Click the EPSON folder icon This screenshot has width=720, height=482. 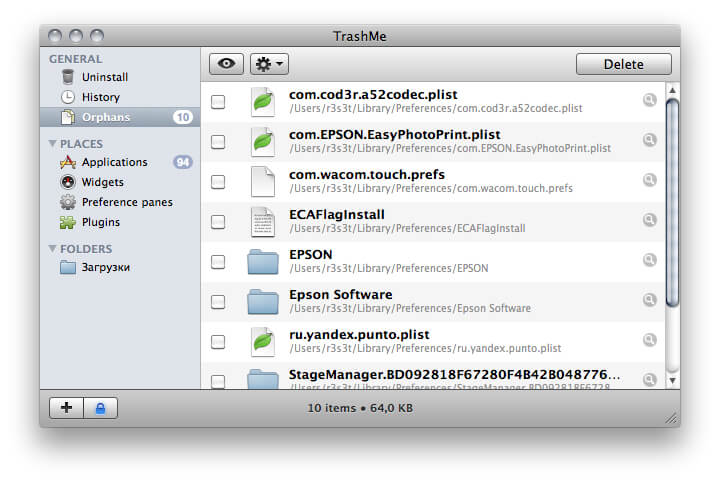[263, 262]
